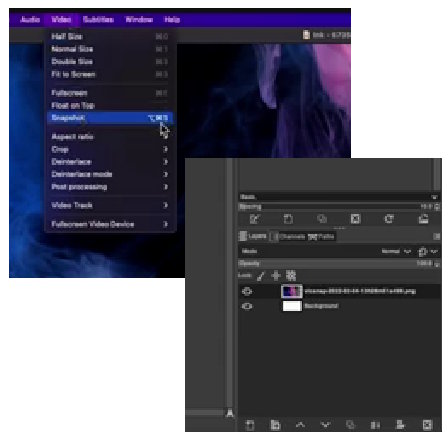The image size is (448, 446).
Task: Toggle visibility of the Background layer
Action: click(x=247, y=306)
